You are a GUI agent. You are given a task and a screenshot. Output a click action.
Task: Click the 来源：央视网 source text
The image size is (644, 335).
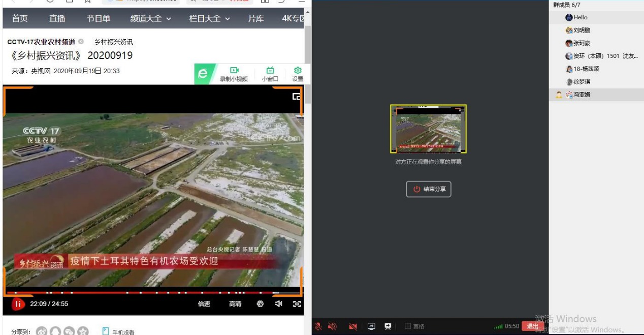pyautogui.click(x=31, y=71)
